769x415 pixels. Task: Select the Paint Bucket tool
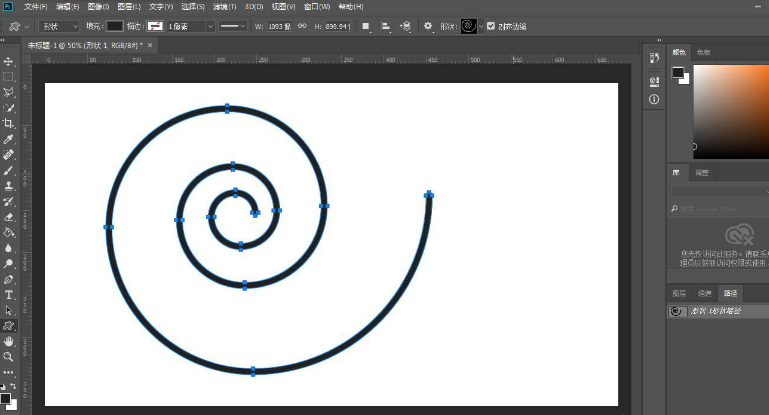tap(8, 233)
